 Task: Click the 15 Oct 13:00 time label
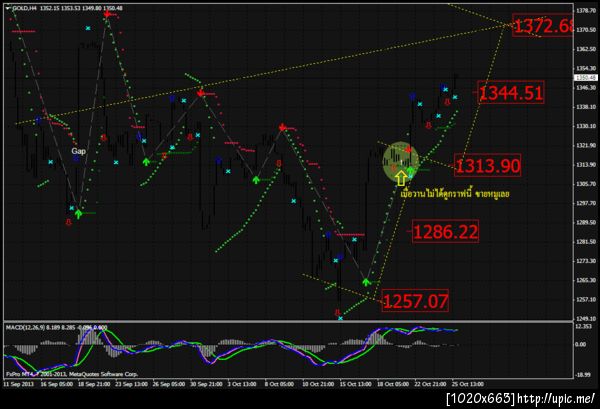(x=355, y=384)
